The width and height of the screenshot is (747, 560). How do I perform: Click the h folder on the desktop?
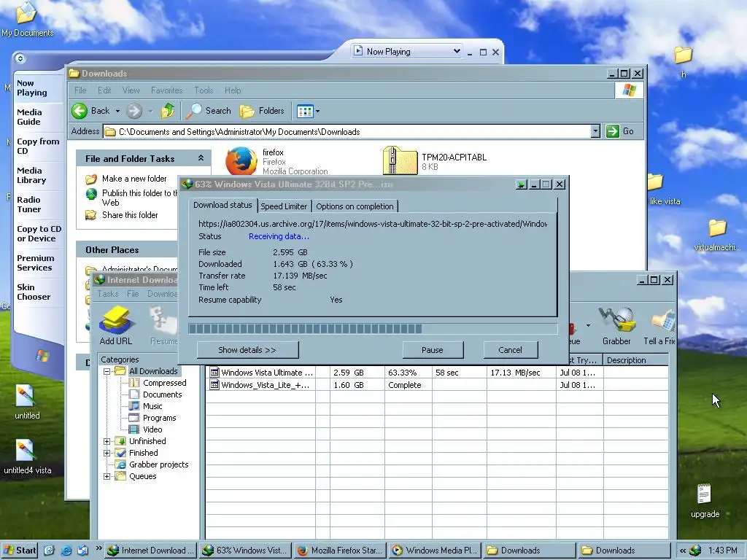[x=683, y=55]
